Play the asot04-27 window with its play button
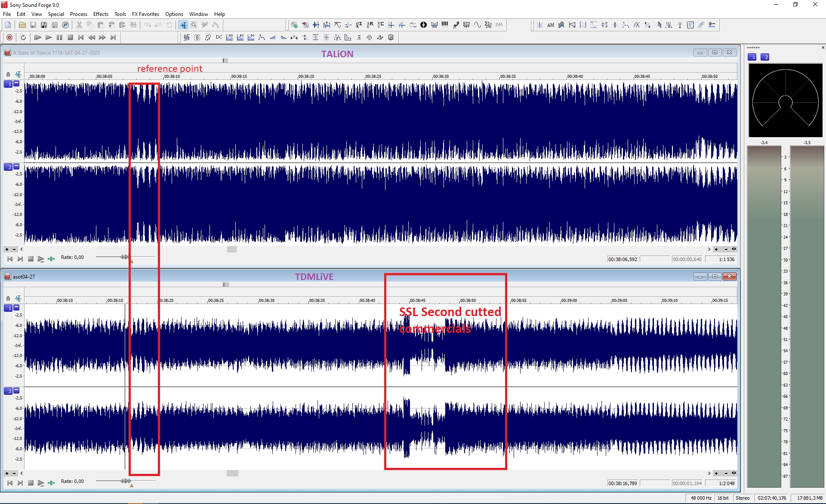 (x=41, y=483)
